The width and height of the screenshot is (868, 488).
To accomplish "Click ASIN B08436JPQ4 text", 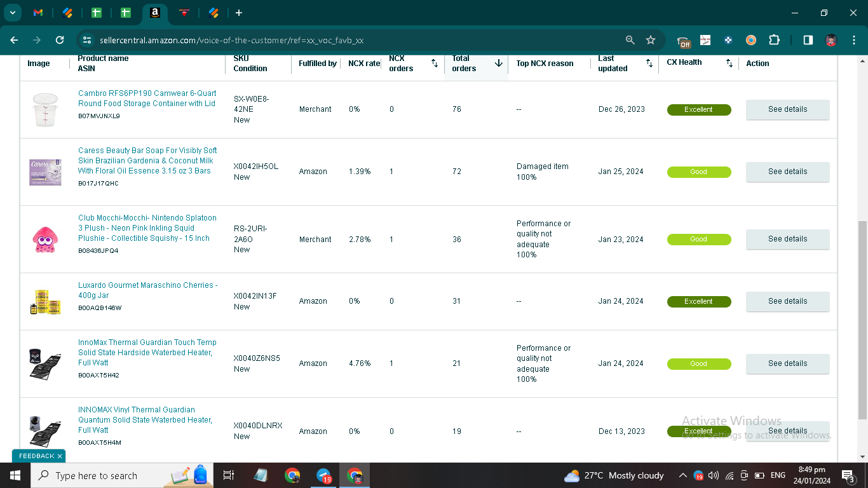I will tap(98, 250).
